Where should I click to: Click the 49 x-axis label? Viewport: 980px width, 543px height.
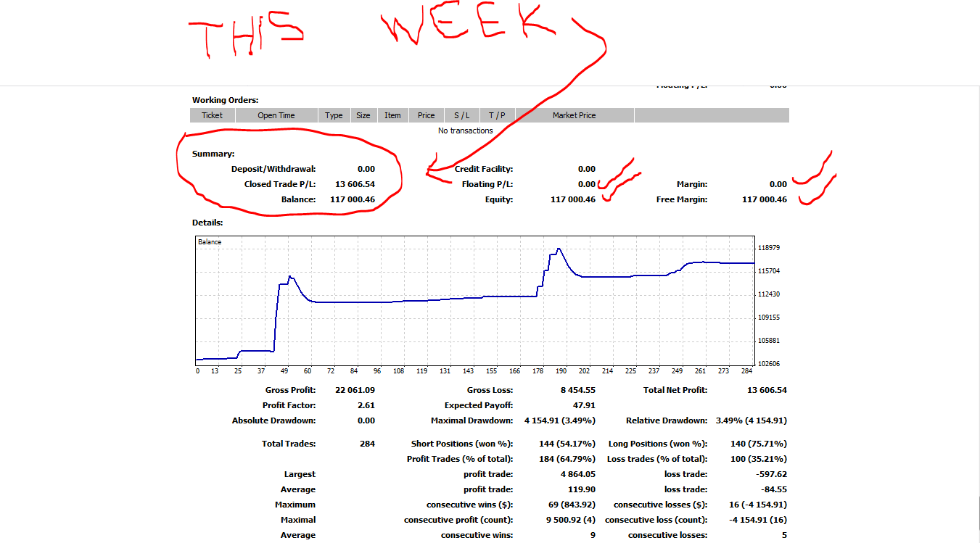coord(285,371)
